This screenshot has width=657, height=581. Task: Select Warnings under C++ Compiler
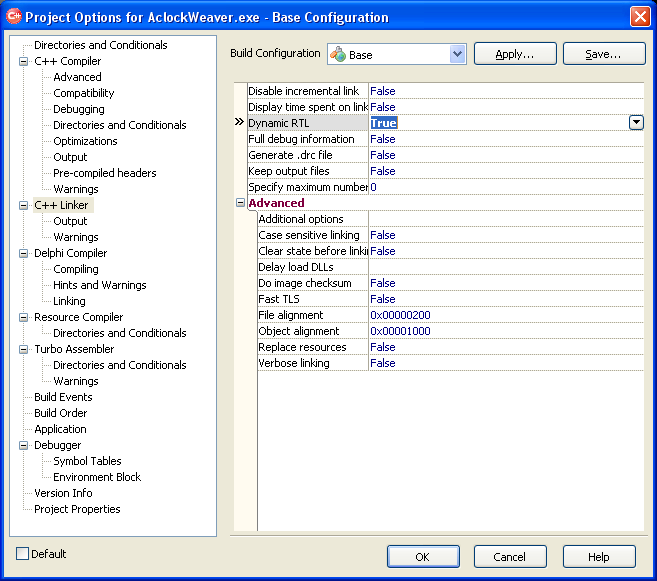[x=75, y=189]
